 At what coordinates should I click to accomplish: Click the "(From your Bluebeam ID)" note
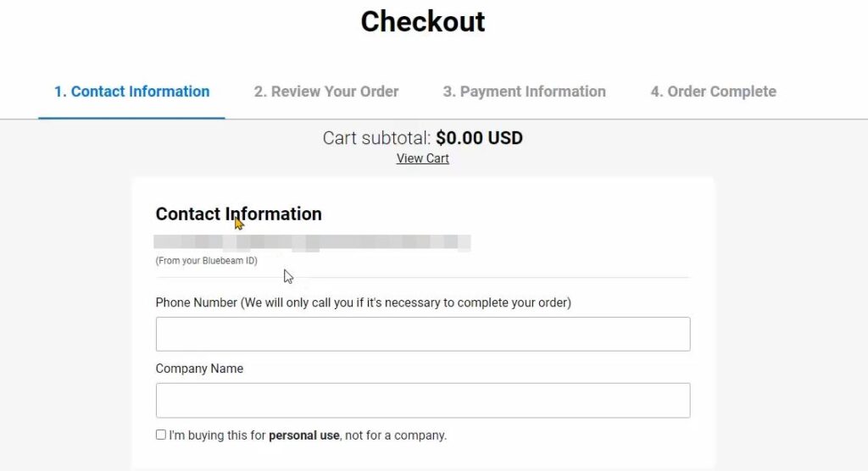pos(206,261)
